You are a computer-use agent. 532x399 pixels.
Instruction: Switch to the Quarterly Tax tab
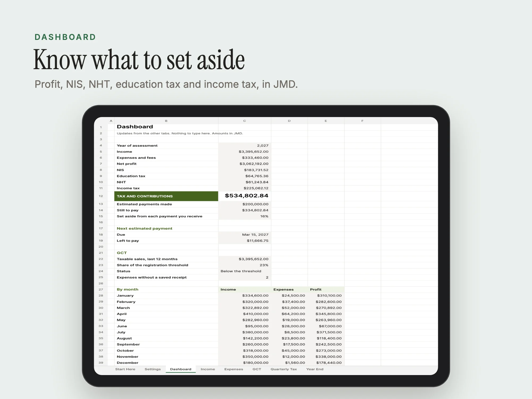pyautogui.click(x=284, y=369)
